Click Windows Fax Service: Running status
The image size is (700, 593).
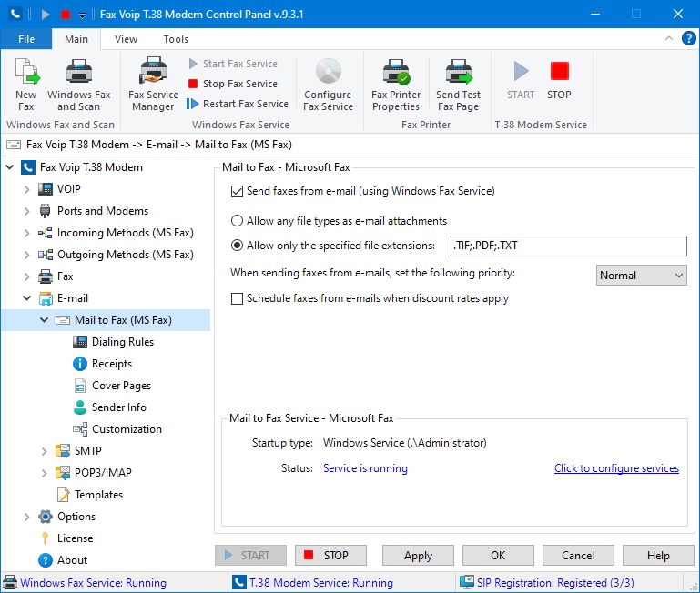[85, 583]
